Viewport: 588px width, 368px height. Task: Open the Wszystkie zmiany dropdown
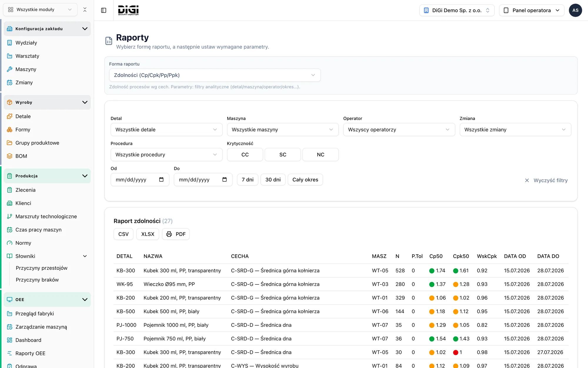515,130
